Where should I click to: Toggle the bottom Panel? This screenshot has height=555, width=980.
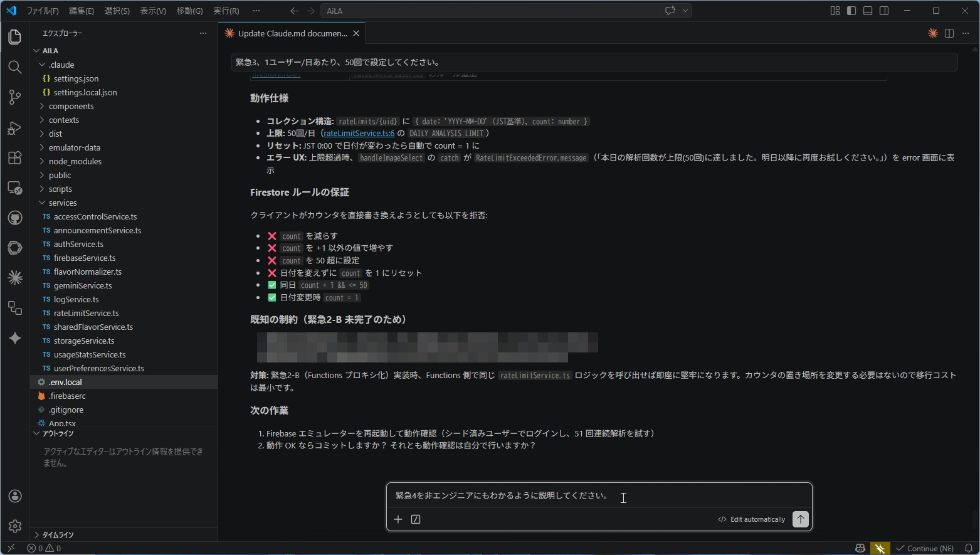pos(868,11)
